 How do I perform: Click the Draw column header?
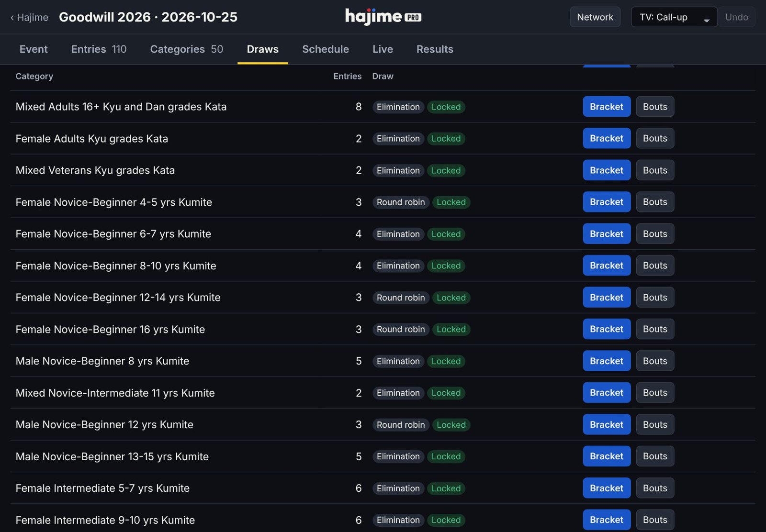tap(383, 76)
